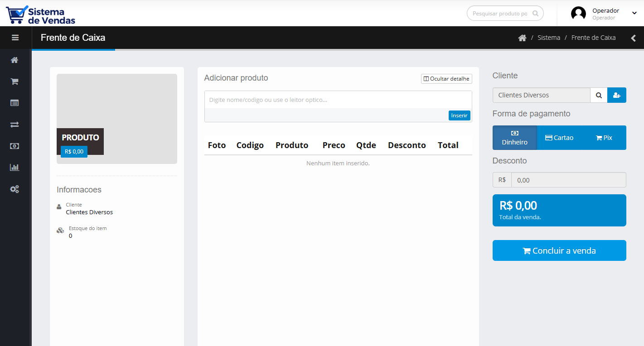The width and height of the screenshot is (644, 346).
Task: Open the money bill sidebar icon
Action: 15,146
